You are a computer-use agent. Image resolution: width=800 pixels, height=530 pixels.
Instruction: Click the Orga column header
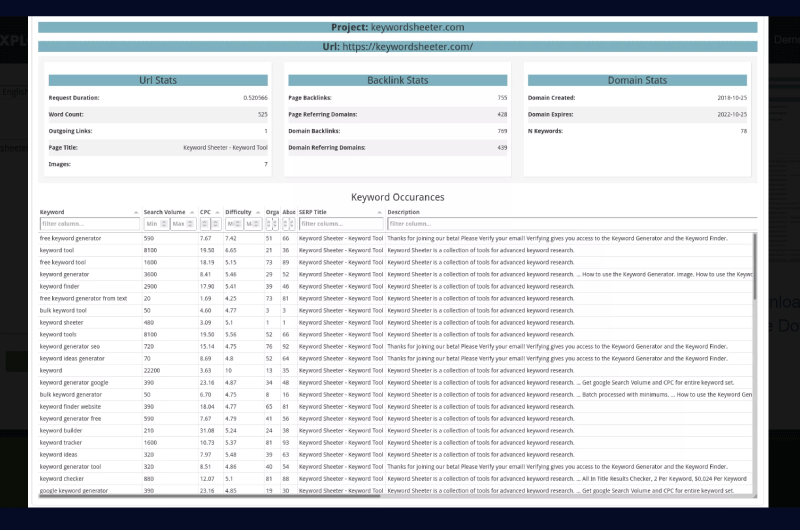272,212
